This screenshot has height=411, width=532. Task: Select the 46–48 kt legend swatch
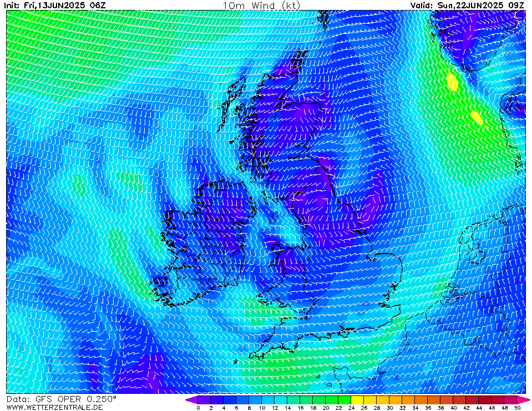(498, 400)
